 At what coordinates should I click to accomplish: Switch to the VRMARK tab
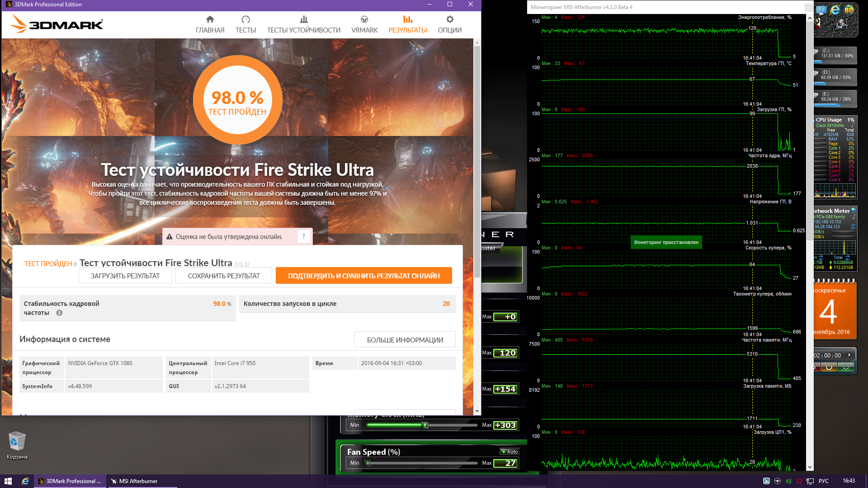[364, 24]
